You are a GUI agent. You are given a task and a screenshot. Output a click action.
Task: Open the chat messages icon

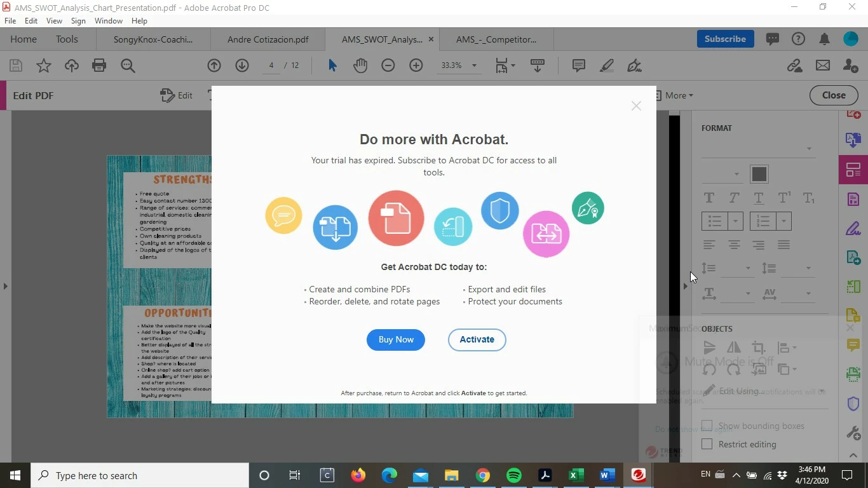[x=772, y=39]
